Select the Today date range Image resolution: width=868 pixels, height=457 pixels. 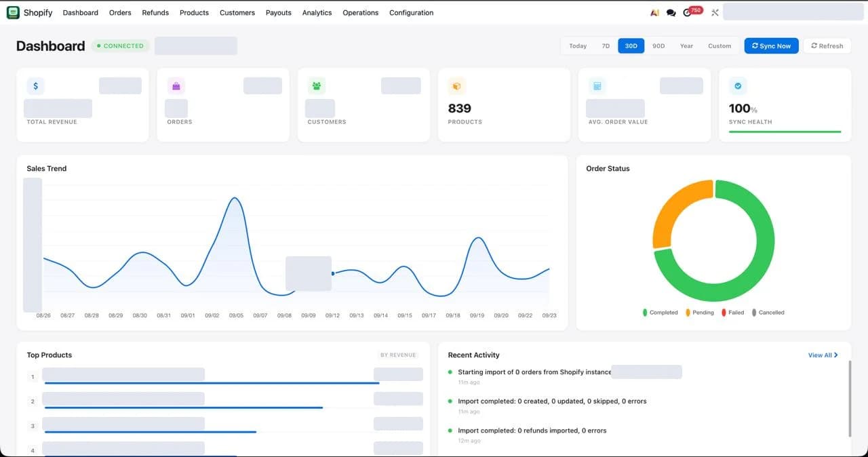(578, 46)
